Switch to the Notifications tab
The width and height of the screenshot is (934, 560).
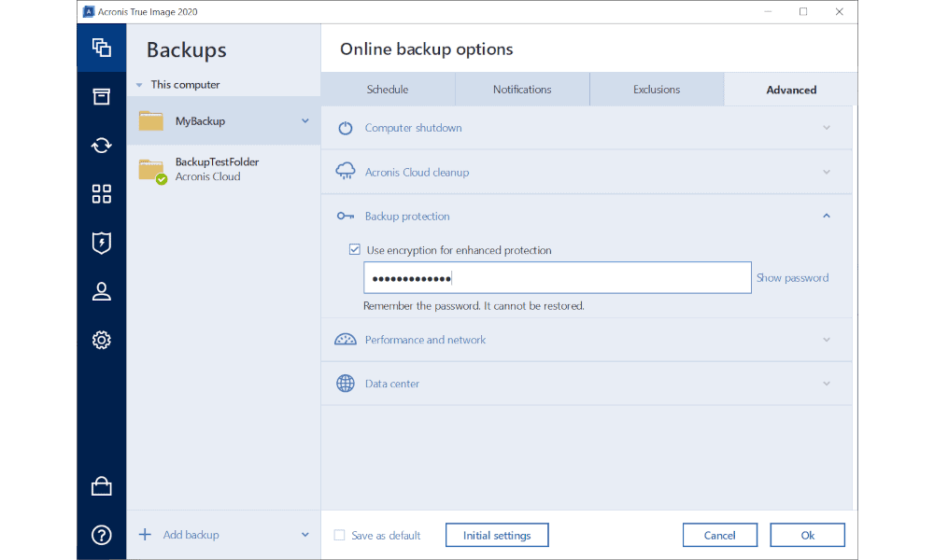point(522,90)
